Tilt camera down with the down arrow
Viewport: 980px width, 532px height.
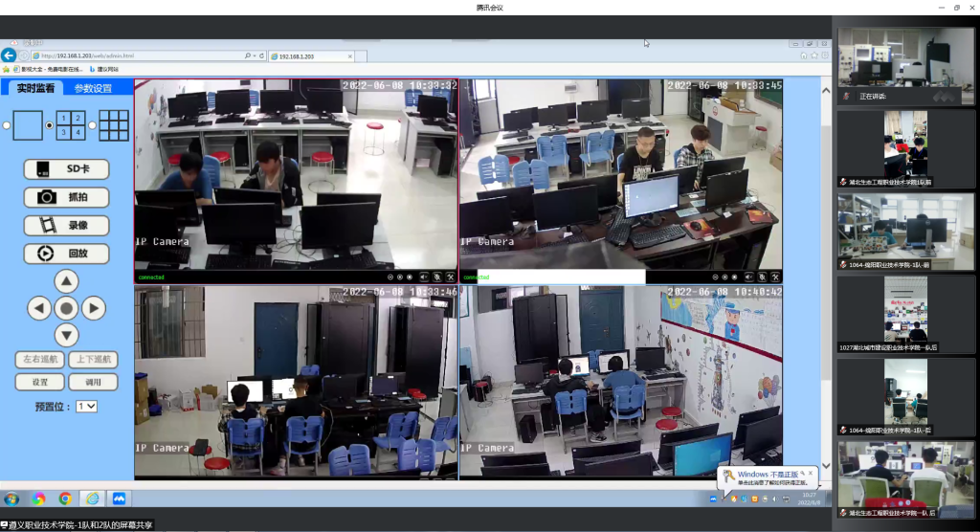(x=66, y=335)
